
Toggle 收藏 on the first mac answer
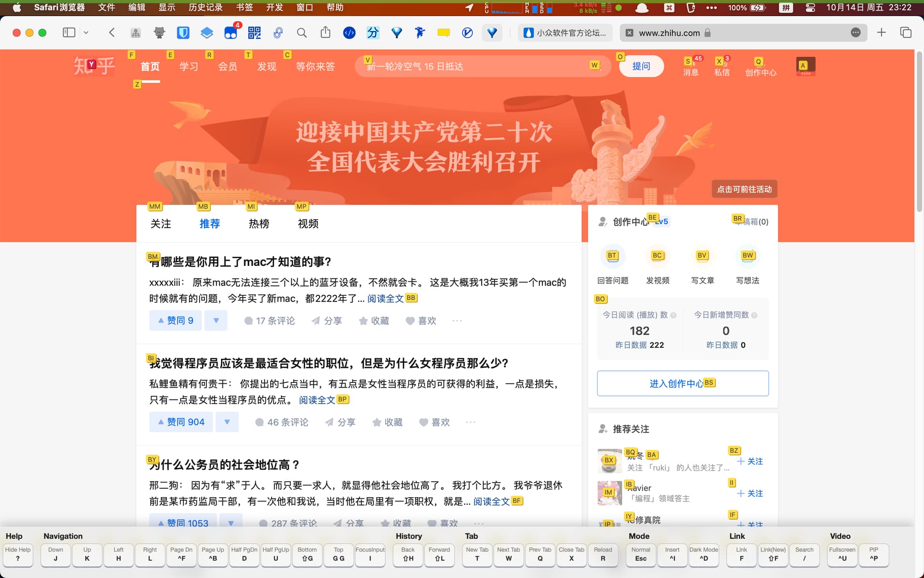(x=374, y=321)
